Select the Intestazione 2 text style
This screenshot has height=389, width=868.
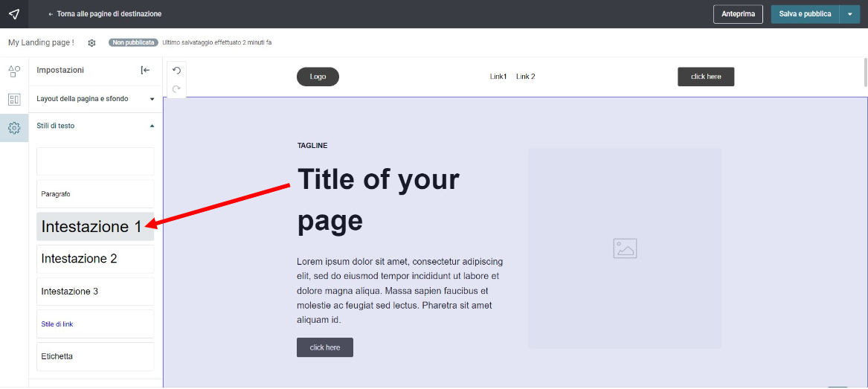point(95,259)
